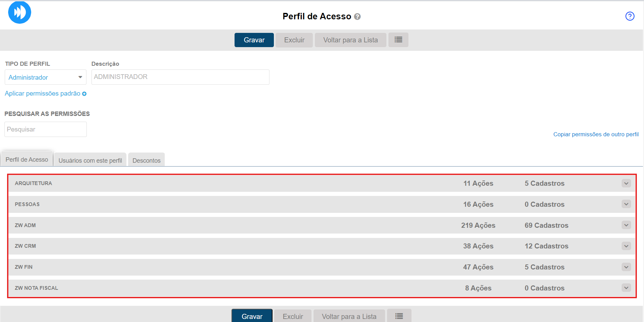This screenshot has height=322, width=644.
Task: Click the blue fast-forward logo icon
Action: pyautogui.click(x=20, y=13)
